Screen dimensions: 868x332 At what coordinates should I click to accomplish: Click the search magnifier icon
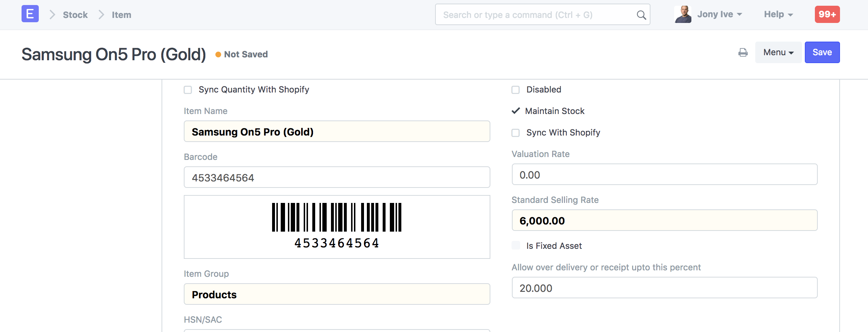click(x=641, y=15)
